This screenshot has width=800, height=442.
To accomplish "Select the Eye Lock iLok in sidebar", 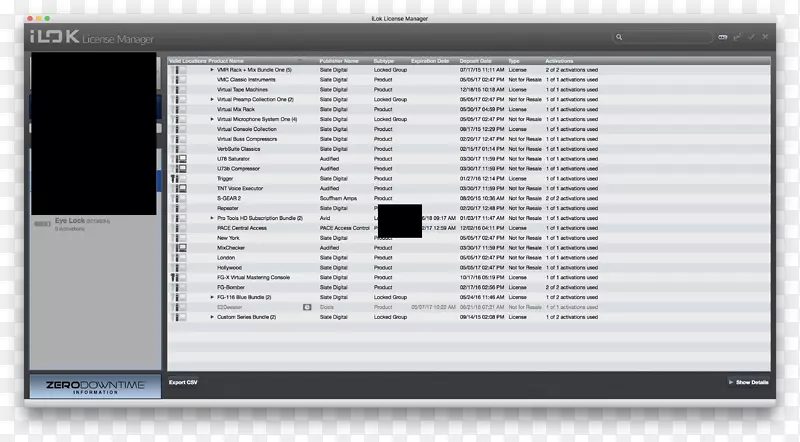I will (x=95, y=224).
